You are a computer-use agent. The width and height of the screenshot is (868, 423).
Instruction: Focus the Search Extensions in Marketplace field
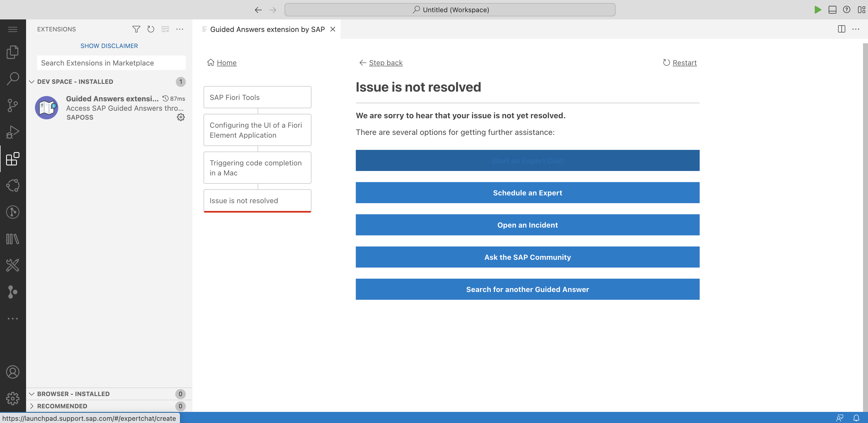(x=111, y=63)
